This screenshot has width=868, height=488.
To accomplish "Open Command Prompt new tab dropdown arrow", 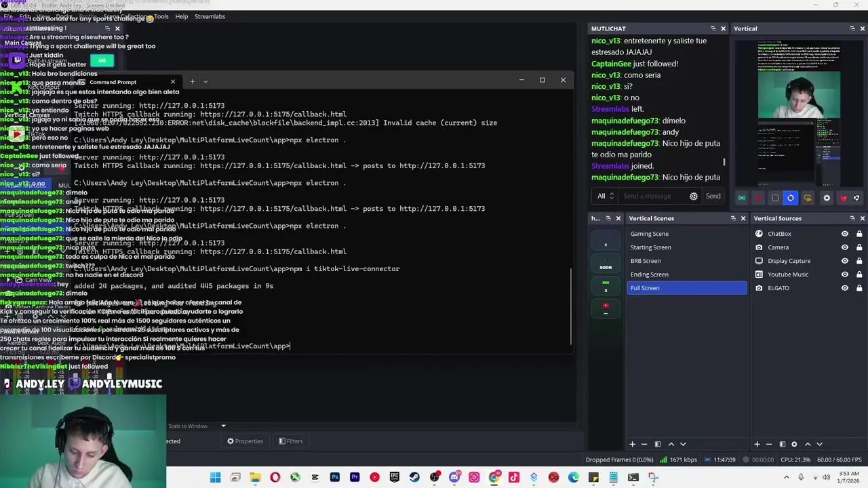I will (205, 82).
